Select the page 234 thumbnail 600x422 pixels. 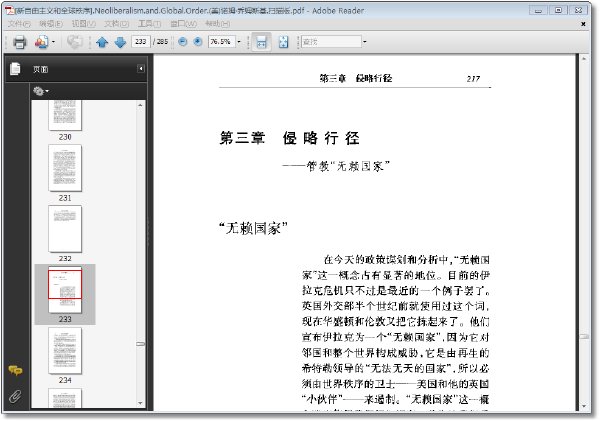(65, 350)
